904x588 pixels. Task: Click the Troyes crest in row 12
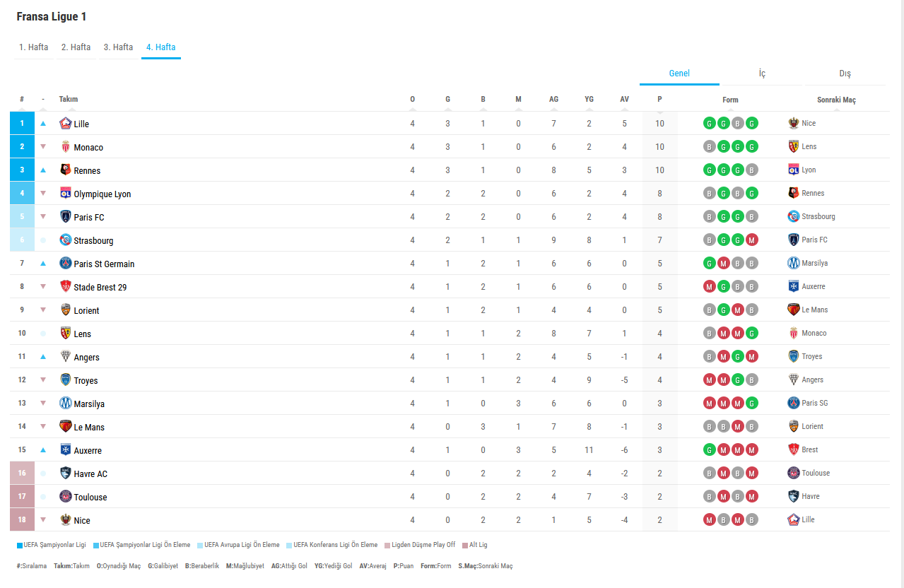66,380
